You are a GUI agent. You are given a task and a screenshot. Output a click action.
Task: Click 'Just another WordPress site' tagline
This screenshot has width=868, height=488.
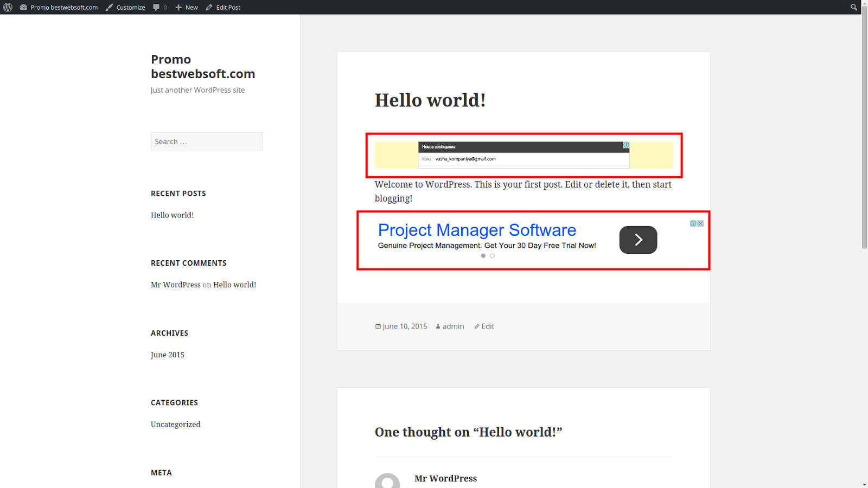(197, 90)
